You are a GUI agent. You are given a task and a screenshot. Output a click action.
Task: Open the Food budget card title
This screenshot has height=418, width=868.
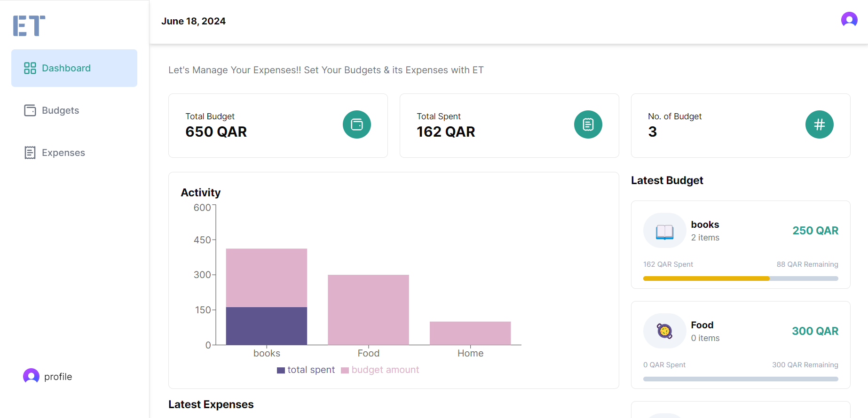tap(702, 325)
